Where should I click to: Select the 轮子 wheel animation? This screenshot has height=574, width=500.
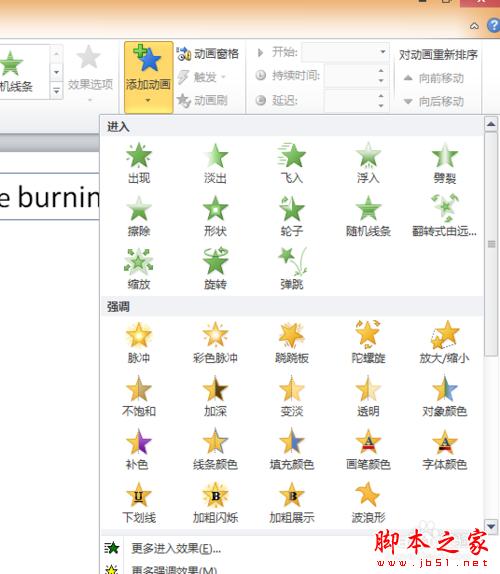[x=292, y=216]
